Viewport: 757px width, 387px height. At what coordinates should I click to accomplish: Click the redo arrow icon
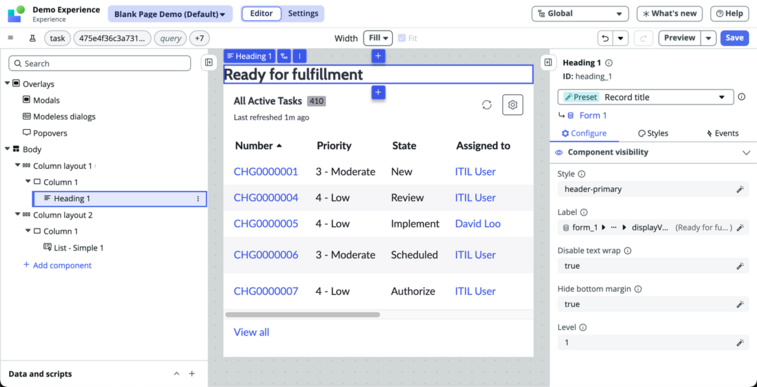click(643, 38)
